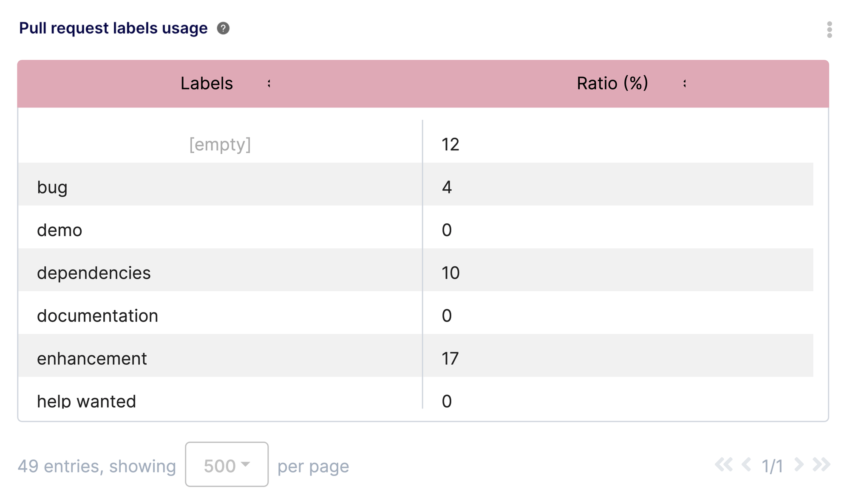Image resolution: width=850 pixels, height=504 pixels.
Task: Sort the table by Labels column
Action: pos(207,83)
